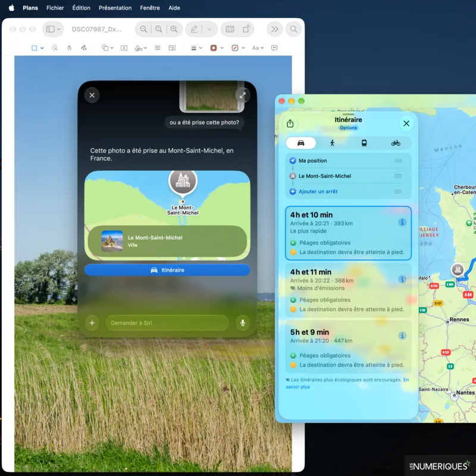This screenshot has height=476, width=476.
Task: Click the Siri microphone button
Action: [243, 322]
